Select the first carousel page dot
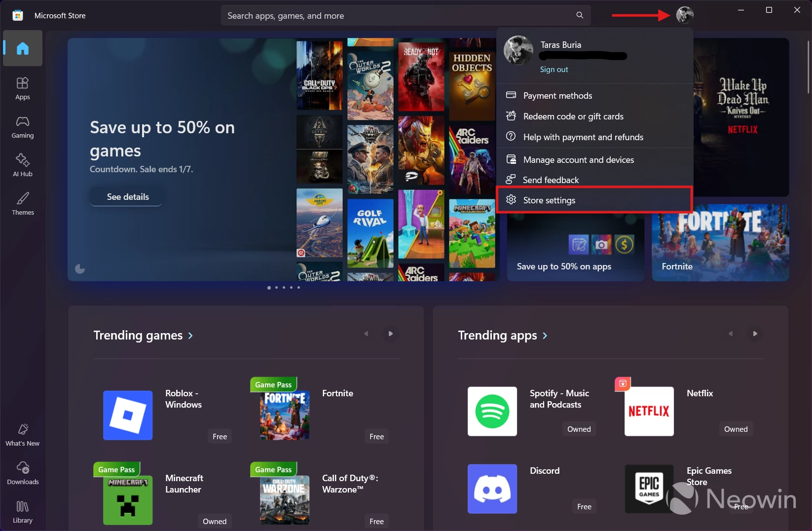812x531 pixels. 269,287
